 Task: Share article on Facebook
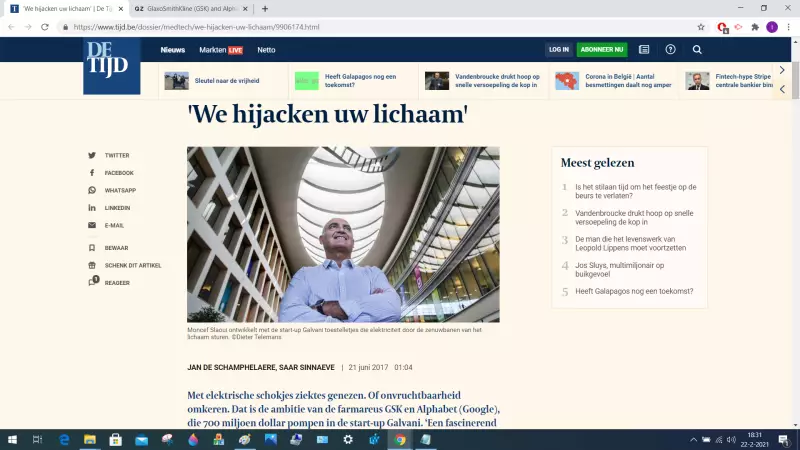(92, 172)
